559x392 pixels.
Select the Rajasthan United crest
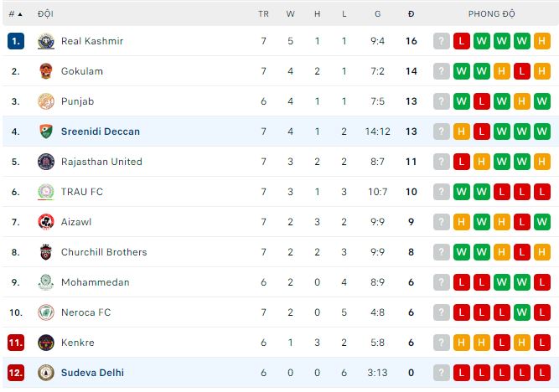click(46, 162)
